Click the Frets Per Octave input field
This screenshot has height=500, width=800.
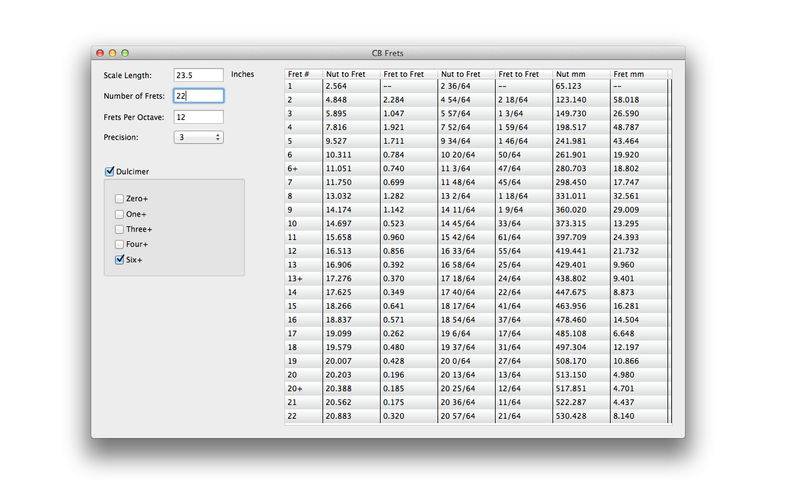pos(198,117)
